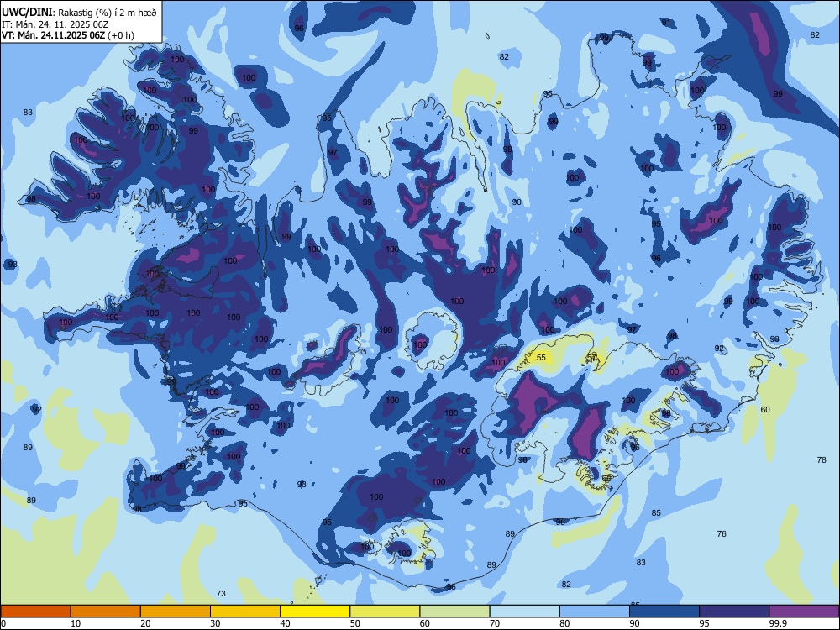Click the legend tick label 20
The height and width of the screenshot is (630, 840).
tap(145, 623)
